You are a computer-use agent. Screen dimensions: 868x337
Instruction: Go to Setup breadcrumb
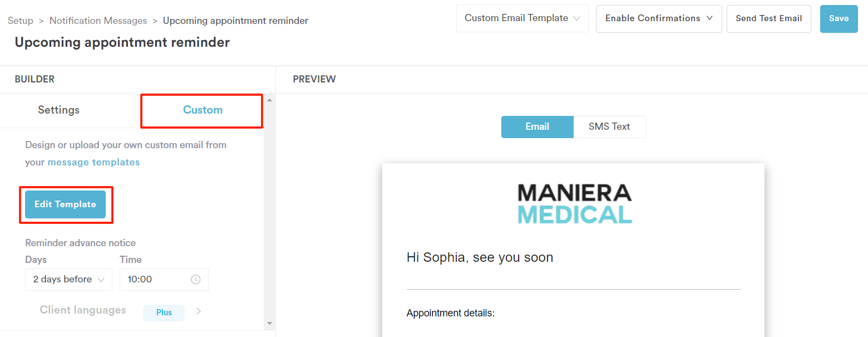click(x=21, y=21)
